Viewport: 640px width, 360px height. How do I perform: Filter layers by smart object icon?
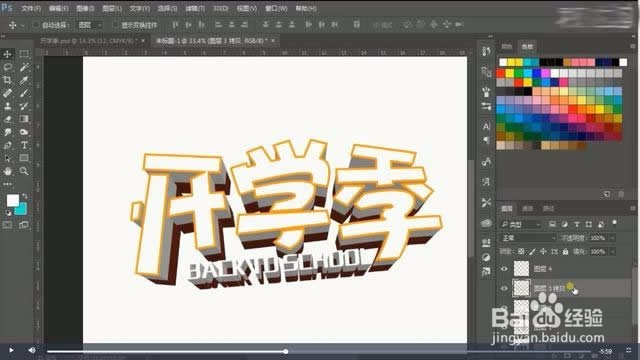[601, 224]
